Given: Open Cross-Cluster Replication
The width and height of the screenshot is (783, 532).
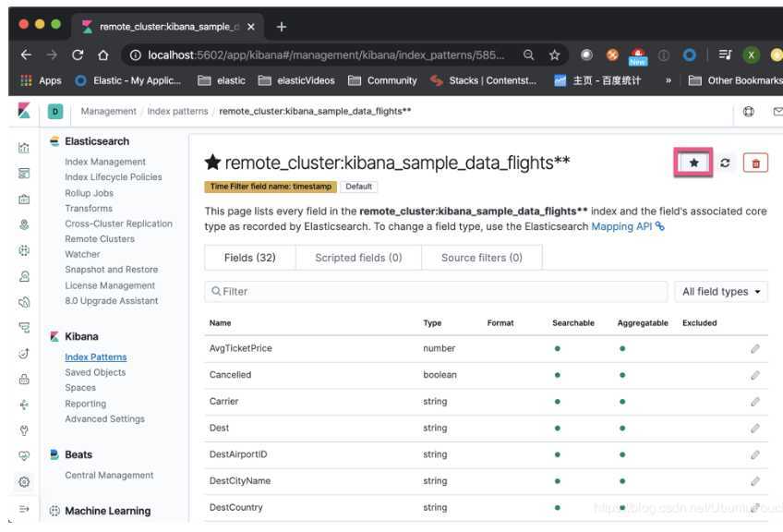Looking at the screenshot, I should tap(118, 224).
